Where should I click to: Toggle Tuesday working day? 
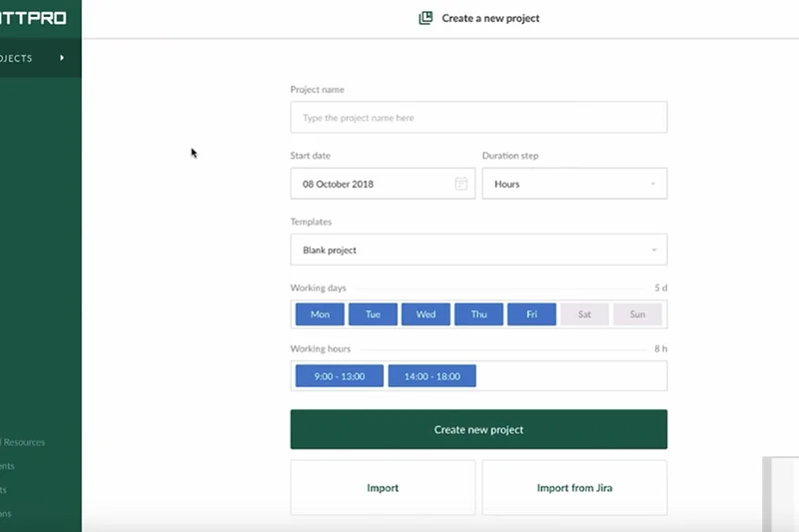pos(373,314)
